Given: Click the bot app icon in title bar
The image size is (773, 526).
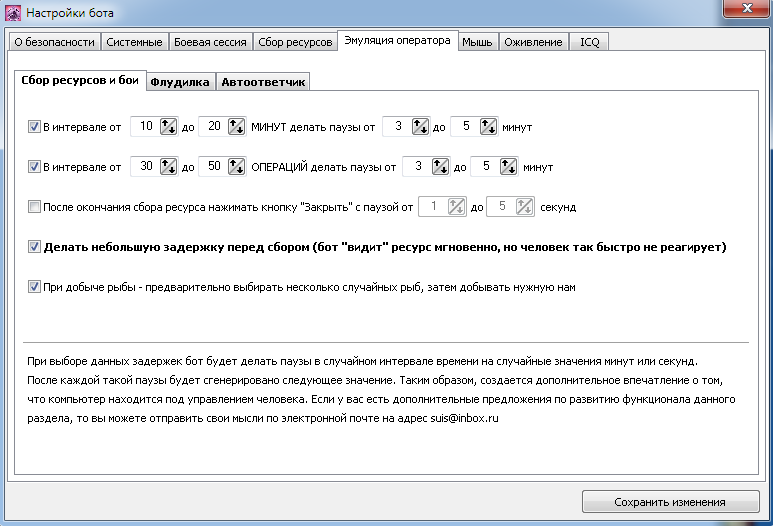Looking at the screenshot, I should click(x=13, y=13).
